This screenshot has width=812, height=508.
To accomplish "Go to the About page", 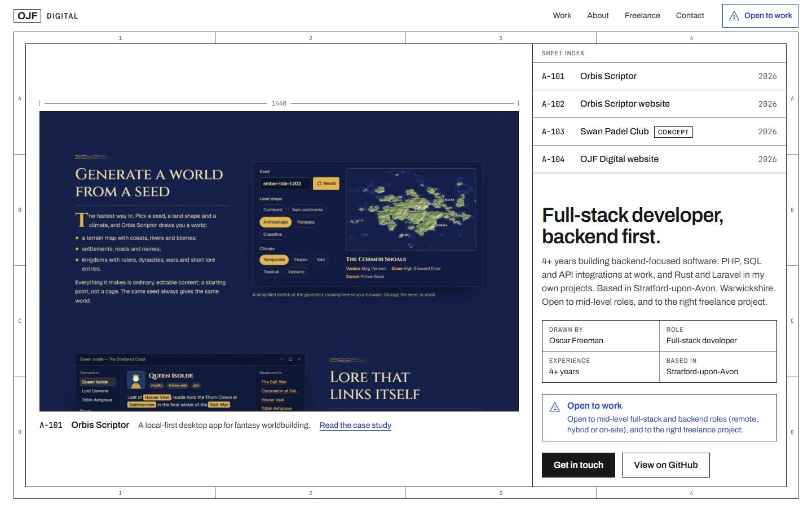I will 598,16.
